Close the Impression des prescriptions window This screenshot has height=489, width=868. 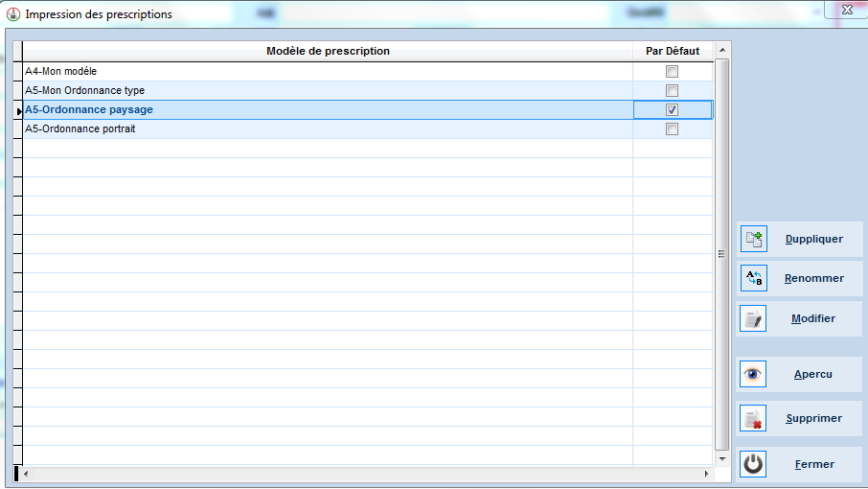pyautogui.click(x=846, y=10)
